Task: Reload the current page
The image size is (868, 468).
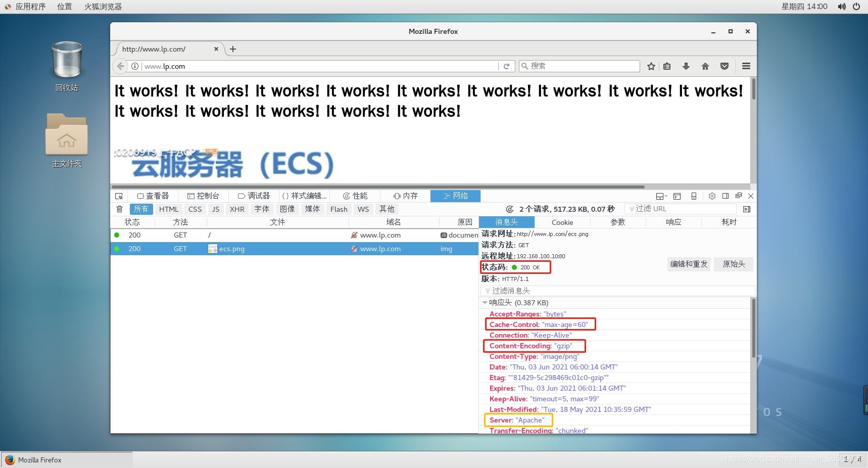Action: 506,66
